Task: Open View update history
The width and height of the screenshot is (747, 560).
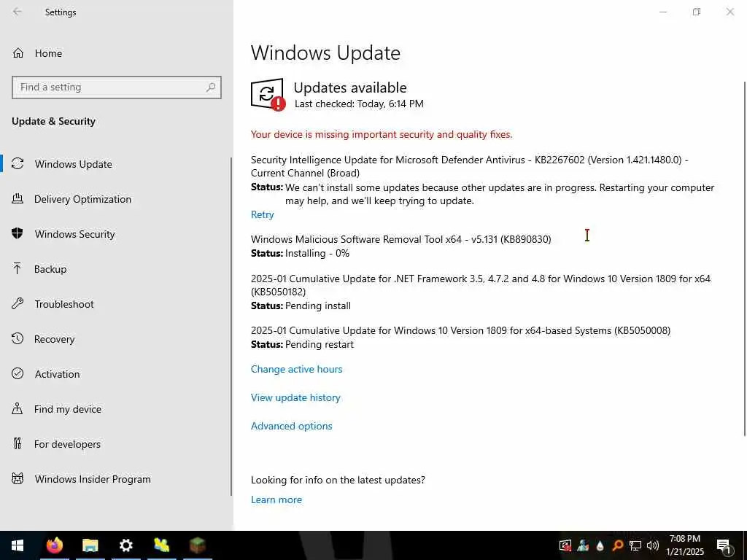Action: (x=295, y=397)
